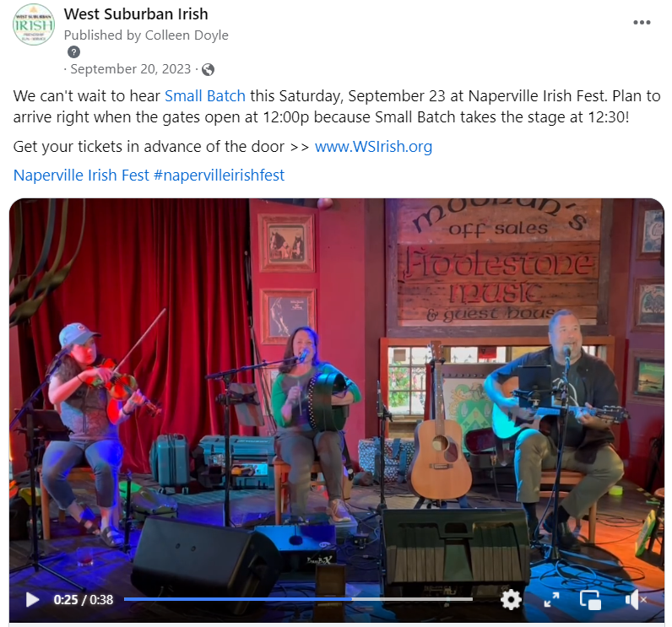Open the Naperville Irish Fest page link

tap(81, 176)
